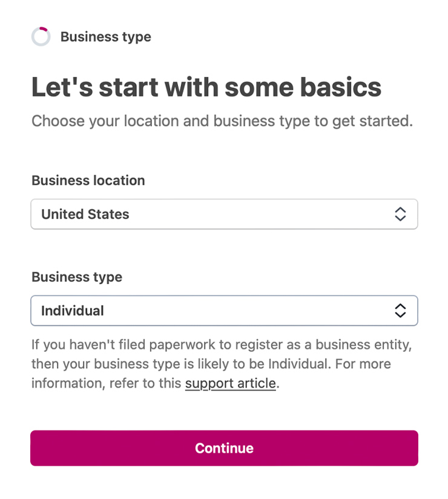Click the word 'Continue' on the magenta button

click(x=224, y=448)
